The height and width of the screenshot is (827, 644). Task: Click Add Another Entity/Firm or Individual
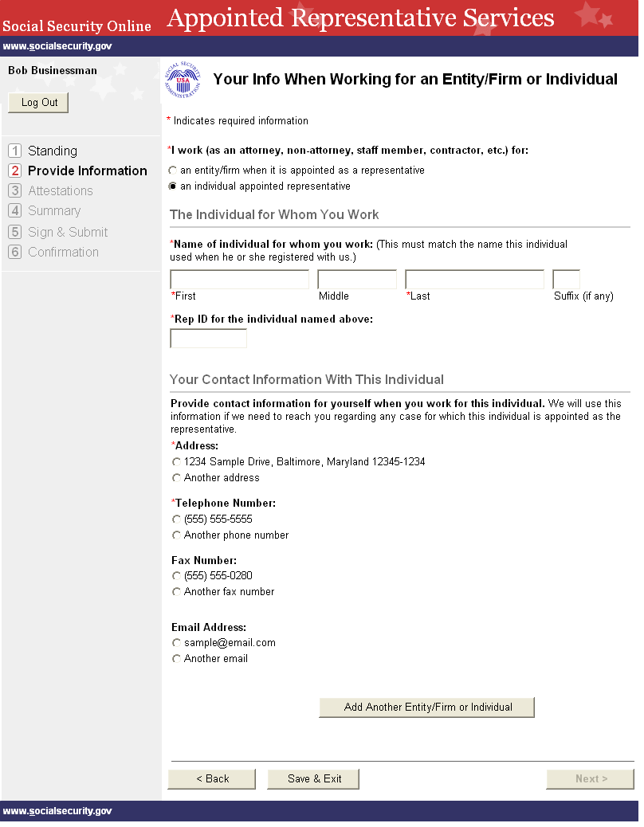426,707
